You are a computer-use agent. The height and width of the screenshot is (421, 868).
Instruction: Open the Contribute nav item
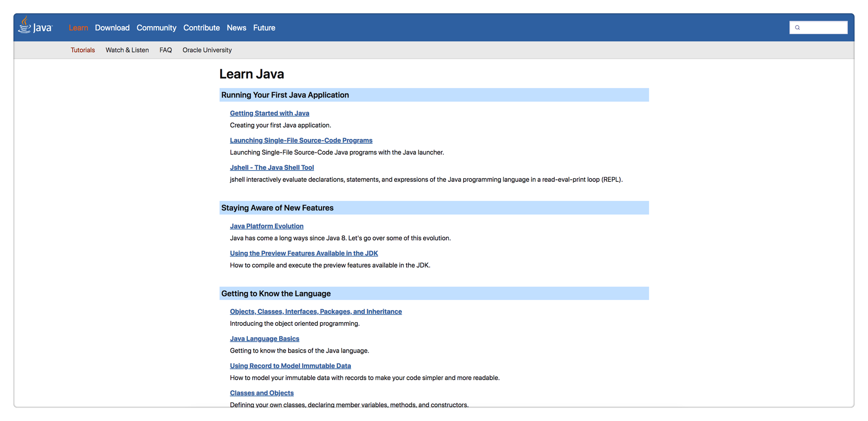(201, 28)
